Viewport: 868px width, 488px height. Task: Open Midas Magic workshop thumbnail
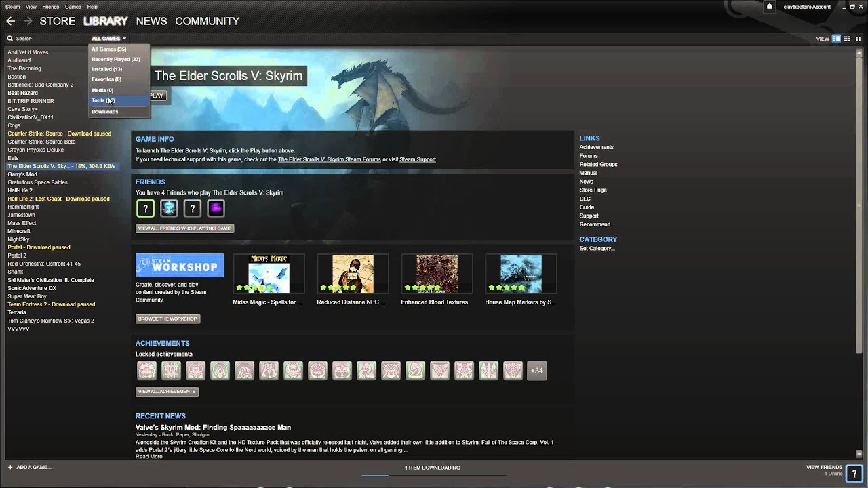tap(269, 274)
